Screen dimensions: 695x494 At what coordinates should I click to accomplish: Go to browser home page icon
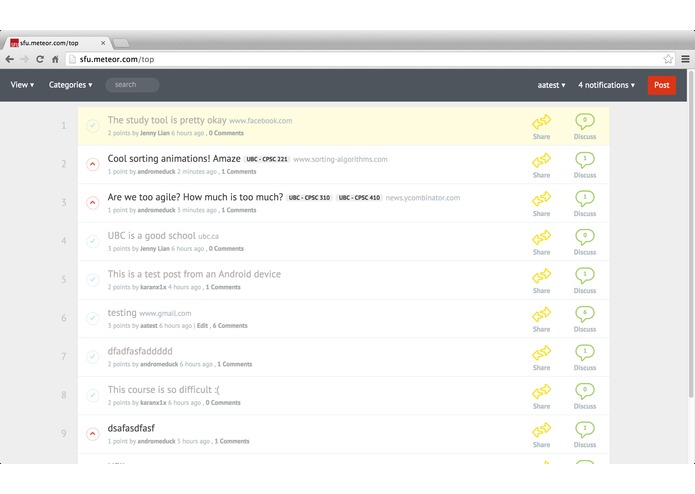coord(55,59)
